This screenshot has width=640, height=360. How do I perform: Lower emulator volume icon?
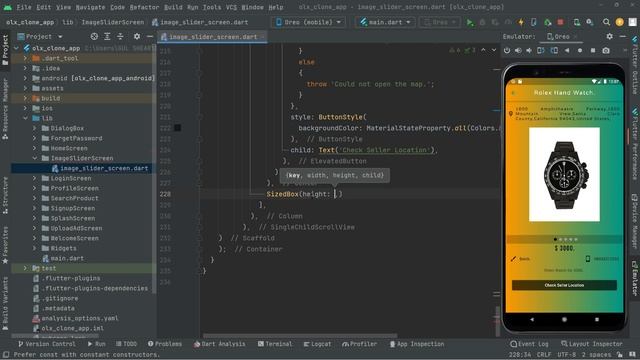529,51
